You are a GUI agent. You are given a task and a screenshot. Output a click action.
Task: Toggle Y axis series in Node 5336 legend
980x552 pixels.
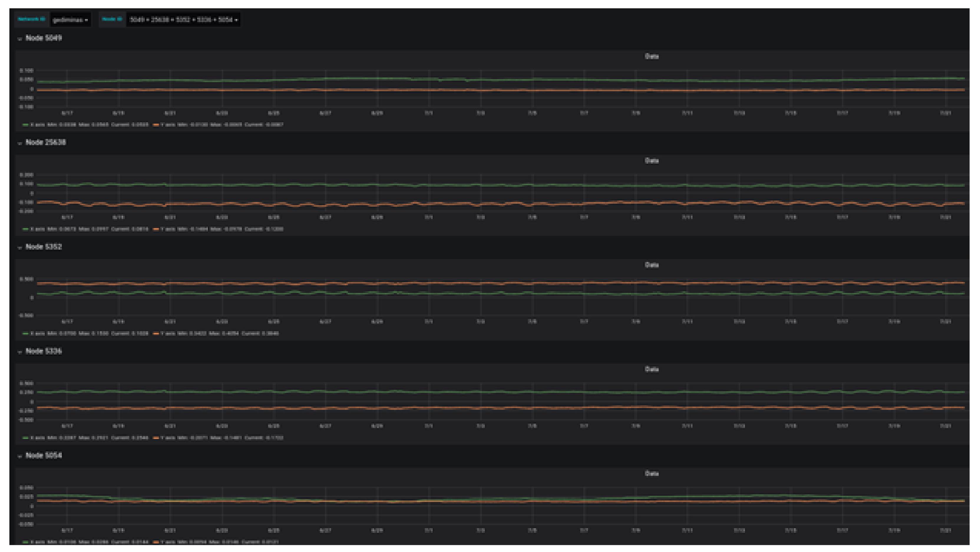168,438
